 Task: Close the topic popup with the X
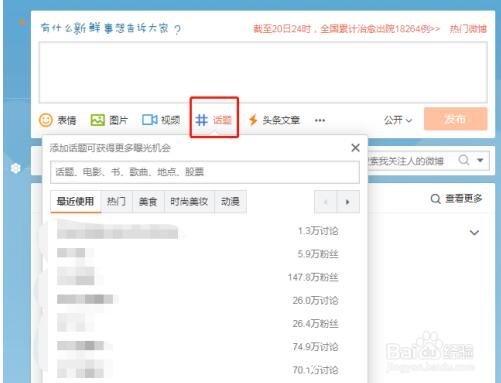click(x=356, y=148)
